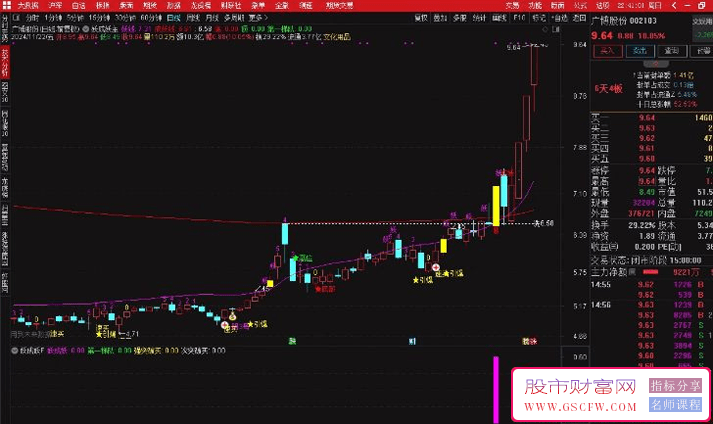Screen dimensions: 713x424
Task: Click the diamond icon above price axis
Action: pos(545,29)
